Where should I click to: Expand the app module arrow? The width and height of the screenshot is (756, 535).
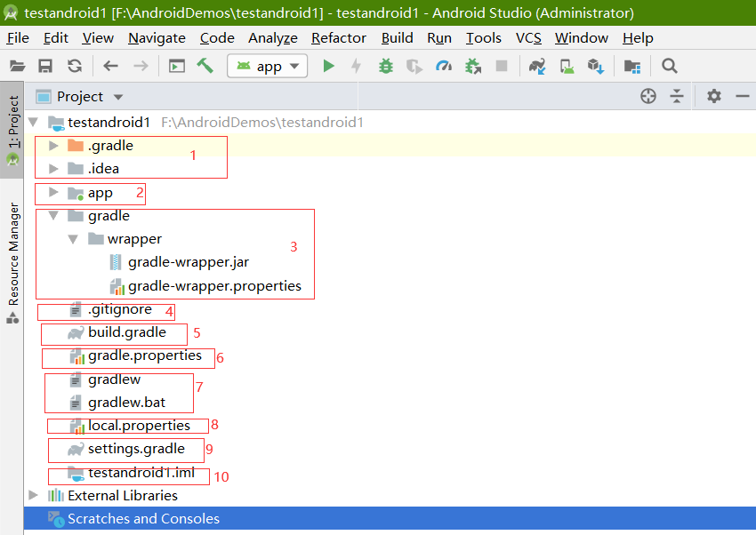pyautogui.click(x=53, y=192)
